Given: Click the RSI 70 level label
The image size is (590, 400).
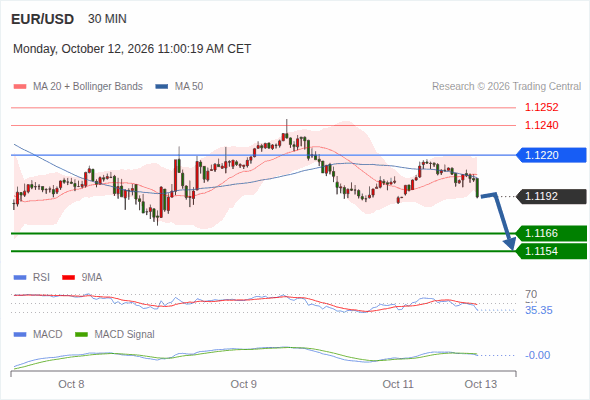Looking at the screenshot, I should coord(531,294).
